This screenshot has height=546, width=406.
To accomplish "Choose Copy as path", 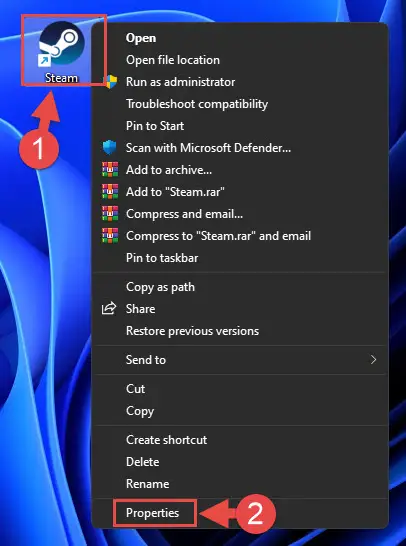I will (241, 287).
